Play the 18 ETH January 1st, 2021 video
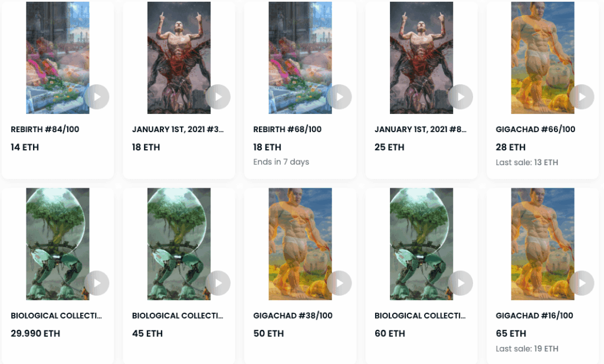604x364 pixels. click(x=218, y=97)
